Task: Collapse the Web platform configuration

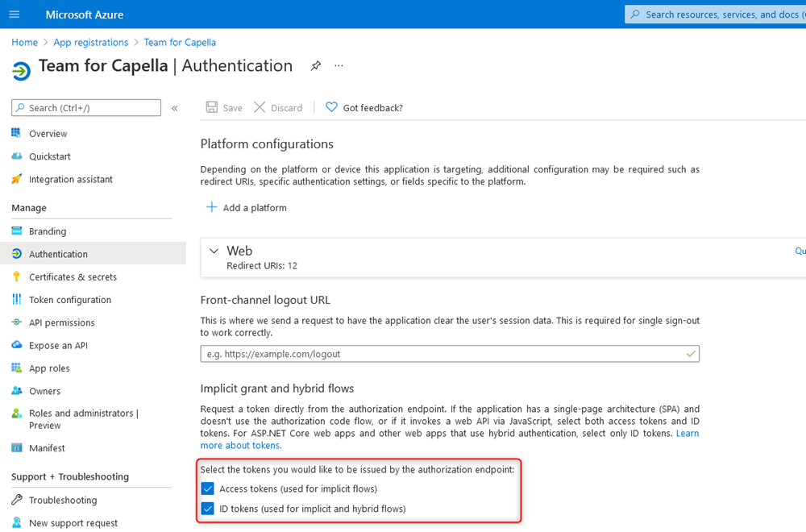Action: click(x=214, y=251)
